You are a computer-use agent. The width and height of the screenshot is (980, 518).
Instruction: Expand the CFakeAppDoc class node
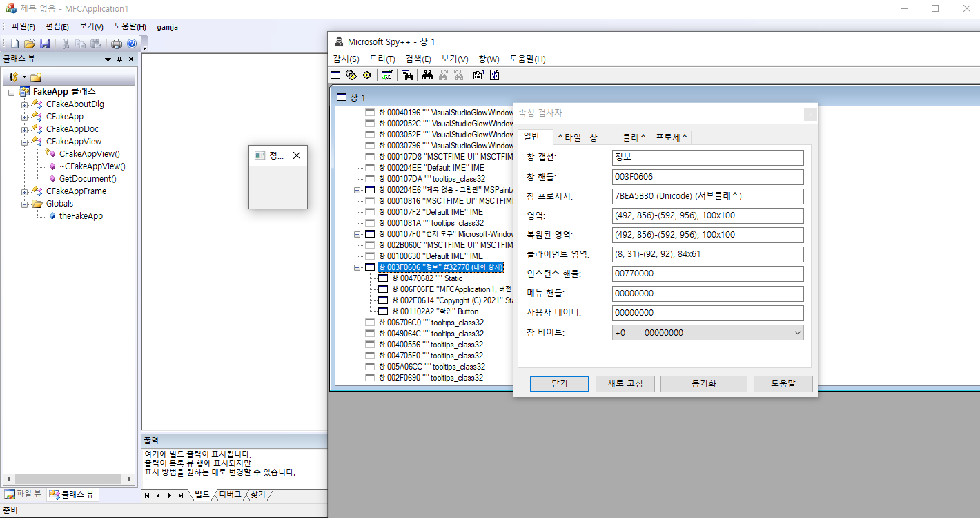pyautogui.click(x=24, y=129)
